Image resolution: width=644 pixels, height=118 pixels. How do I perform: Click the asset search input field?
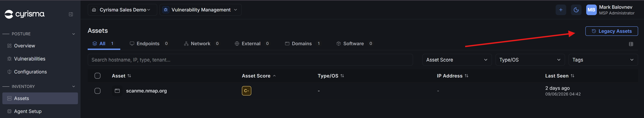click(250, 60)
